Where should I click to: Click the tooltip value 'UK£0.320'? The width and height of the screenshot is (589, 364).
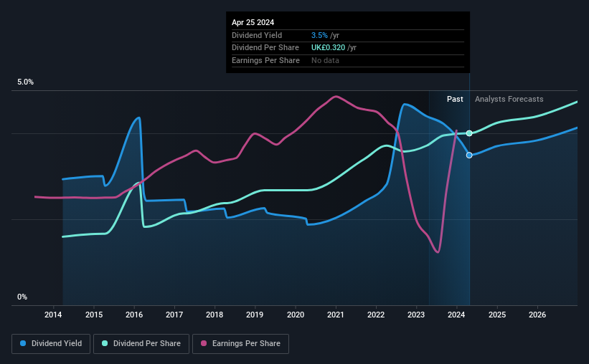[x=328, y=48]
